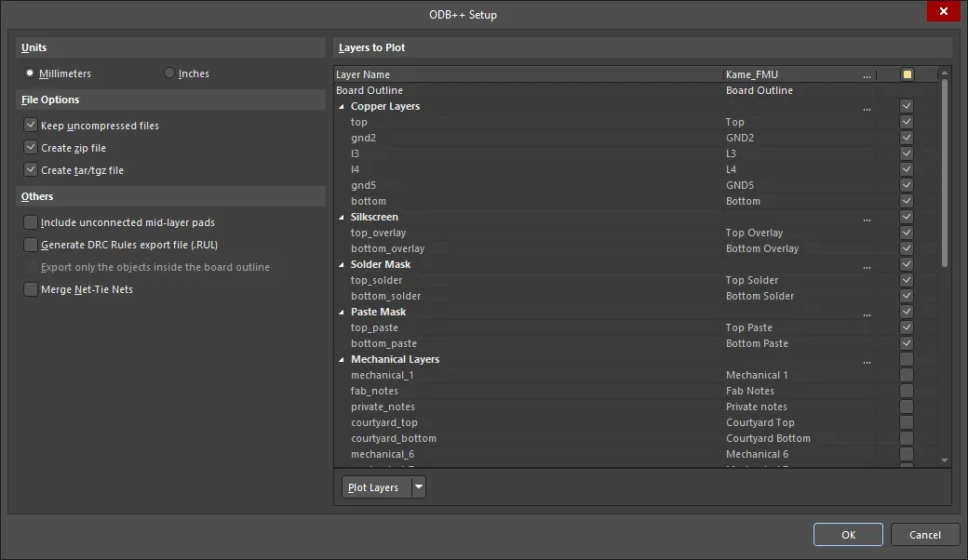Toggle Create tar/tgz file checkbox
The height and width of the screenshot is (560, 968).
point(30,169)
